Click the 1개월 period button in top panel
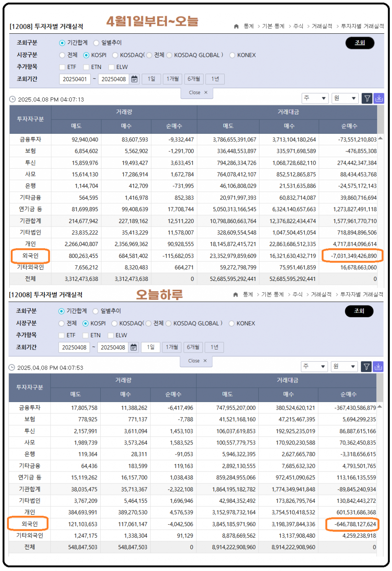Viewport: 392px width, 571px height. 172,79
